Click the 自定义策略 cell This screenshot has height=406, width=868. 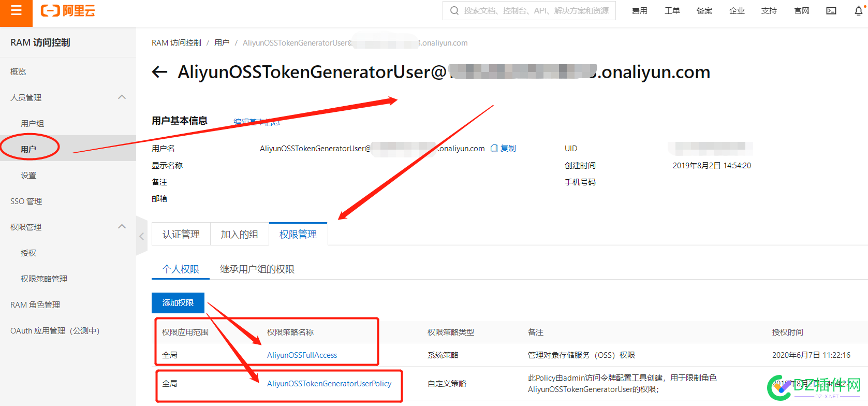pos(447,384)
